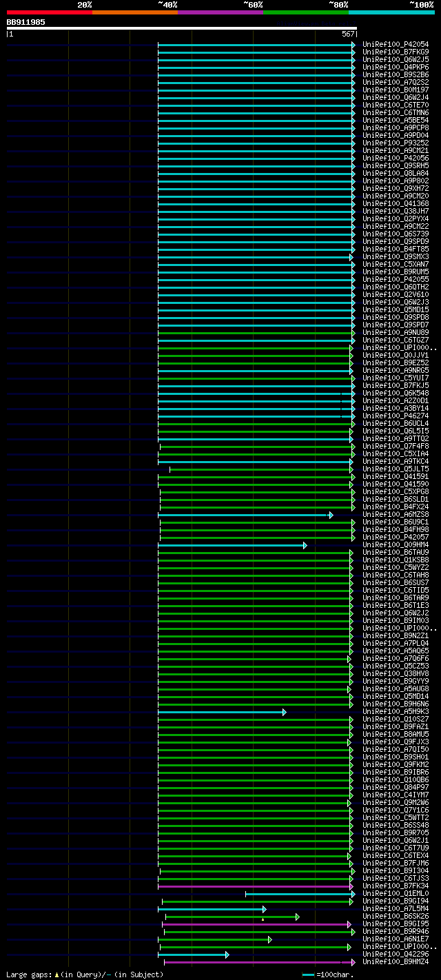
Task: Select the UniRef100_B4FT85 label
Action: coord(396,249)
